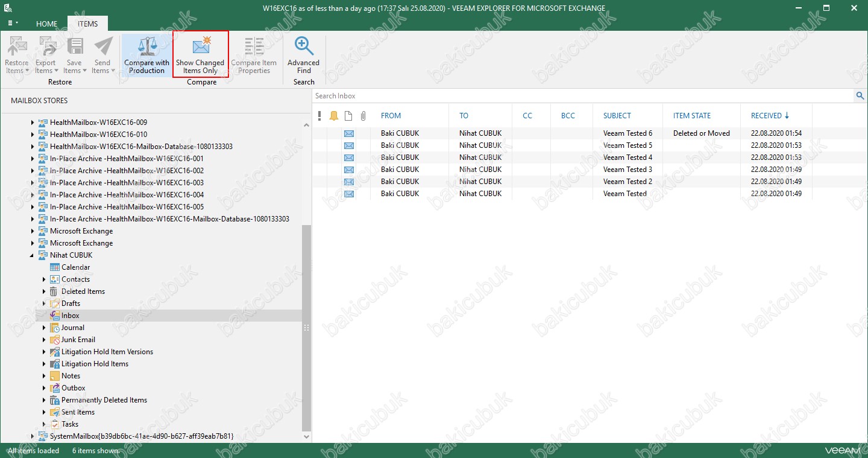The image size is (868, 458).
Task: Open the Send Items dropdown
Action: point(102,55)
